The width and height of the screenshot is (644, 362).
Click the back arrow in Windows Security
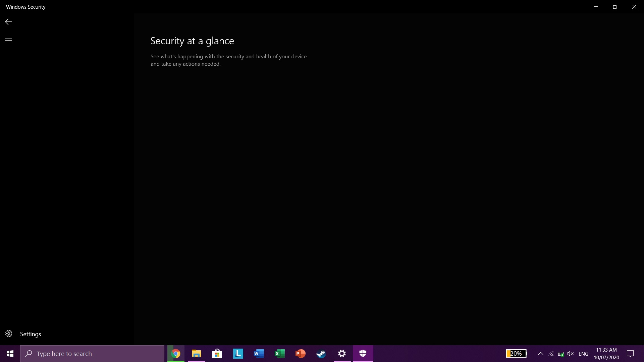pos(8,22)
